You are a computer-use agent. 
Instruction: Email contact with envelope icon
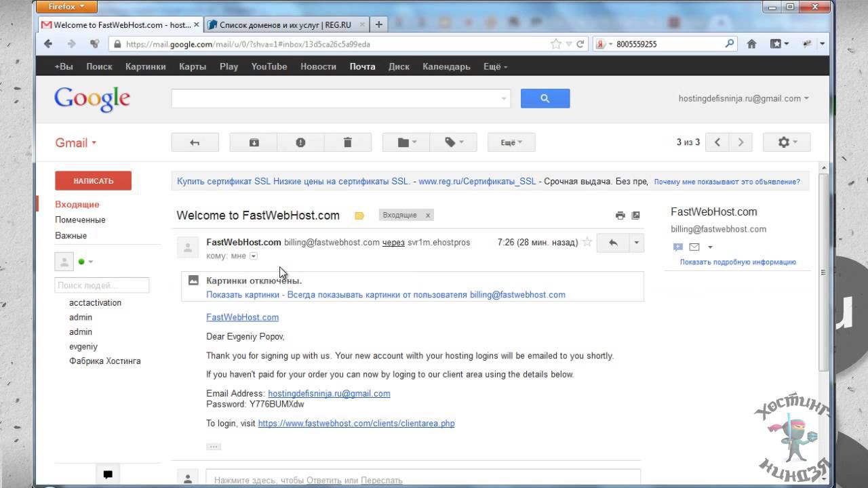tap(694, 247)
